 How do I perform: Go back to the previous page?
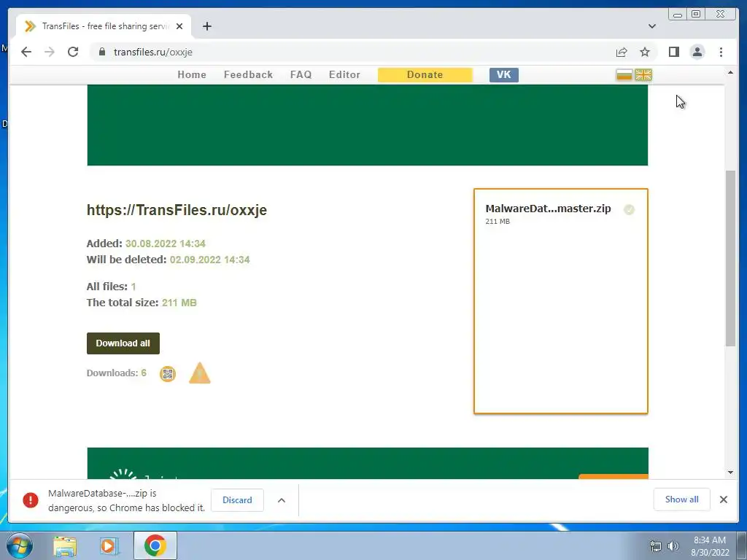tap(26, 52)
